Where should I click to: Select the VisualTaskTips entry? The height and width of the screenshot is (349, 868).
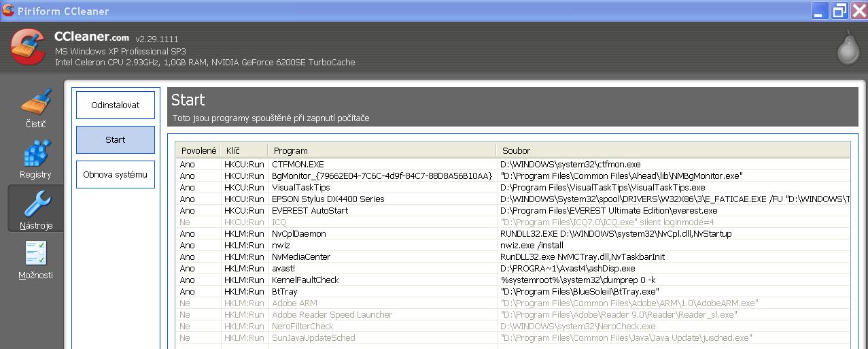513,187
